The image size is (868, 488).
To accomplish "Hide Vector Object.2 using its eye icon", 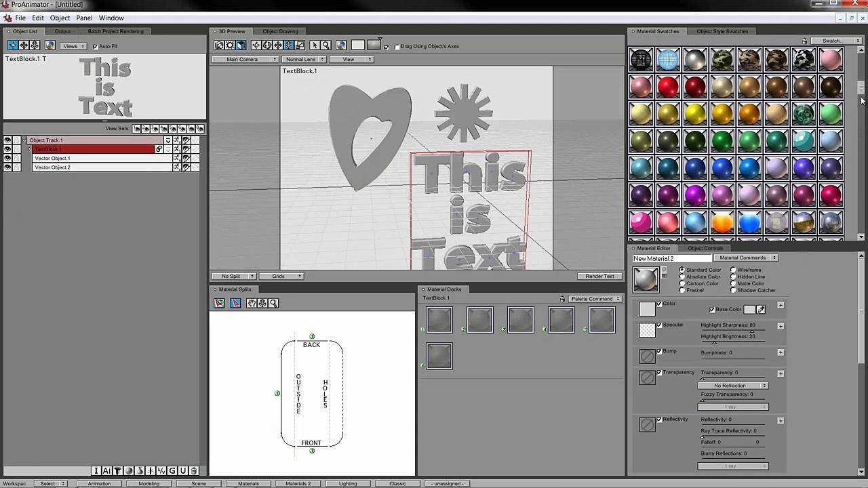I will point(7,167).
